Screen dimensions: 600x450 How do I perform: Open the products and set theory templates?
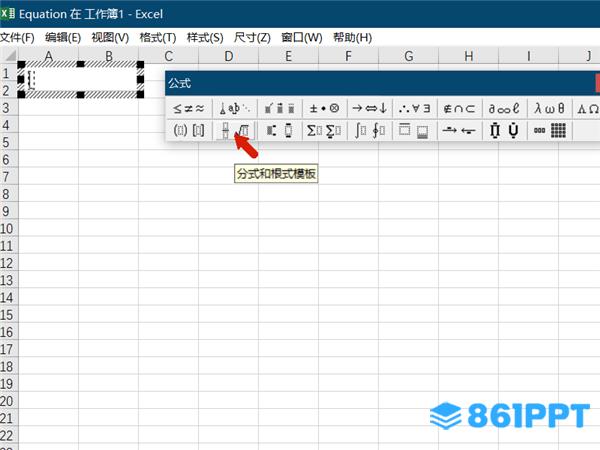point(504,130)
